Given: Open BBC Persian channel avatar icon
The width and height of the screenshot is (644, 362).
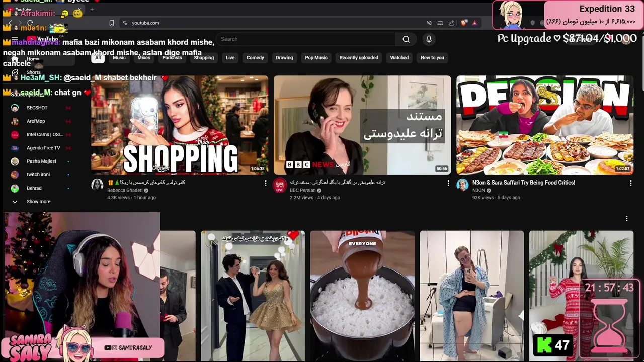Looking at the screenshot, I should tap(280, 185).
